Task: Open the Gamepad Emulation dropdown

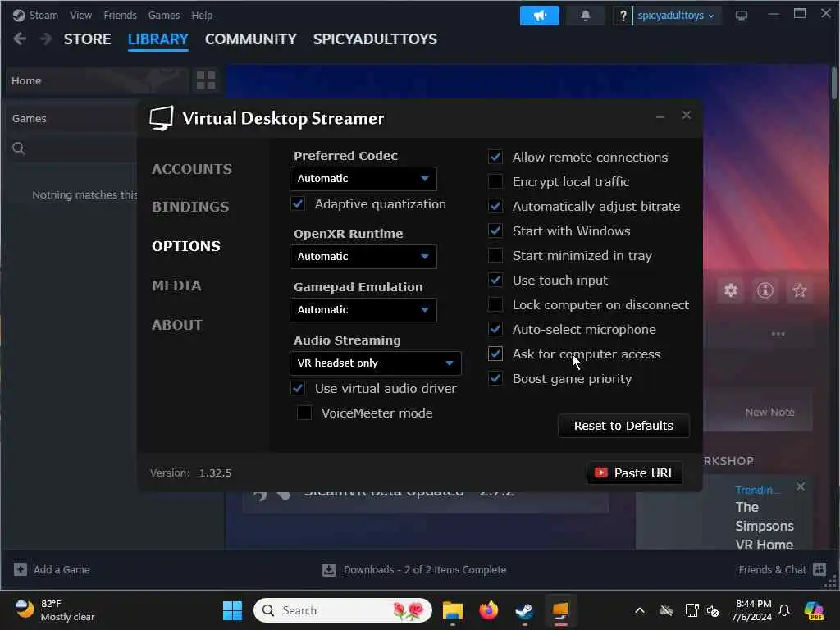Action: coord(363,309)
